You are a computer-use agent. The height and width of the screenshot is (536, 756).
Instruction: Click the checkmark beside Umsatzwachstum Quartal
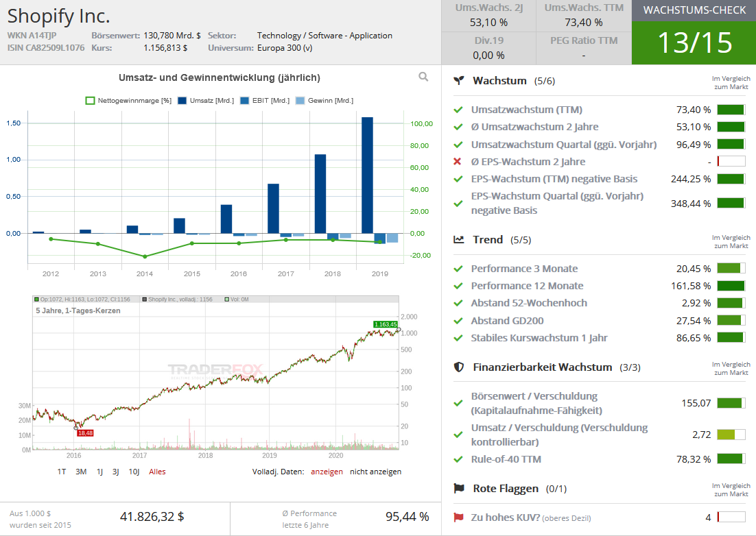click(458, 145)
